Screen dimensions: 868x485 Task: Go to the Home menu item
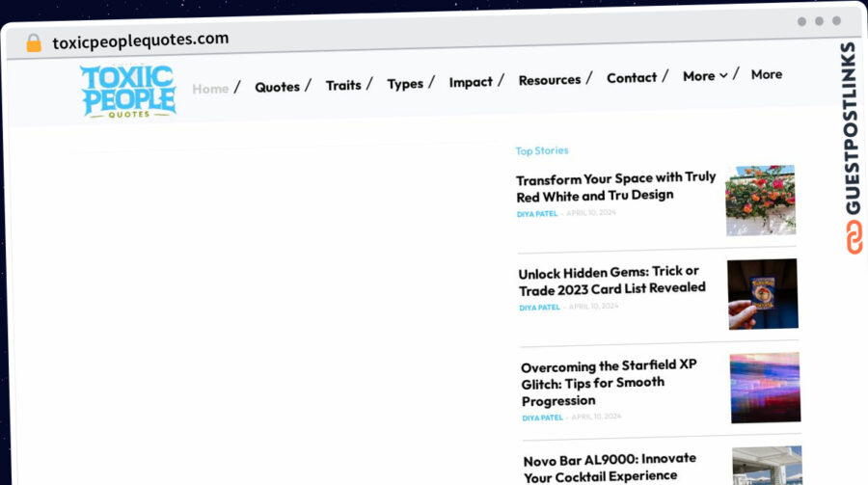210,89
